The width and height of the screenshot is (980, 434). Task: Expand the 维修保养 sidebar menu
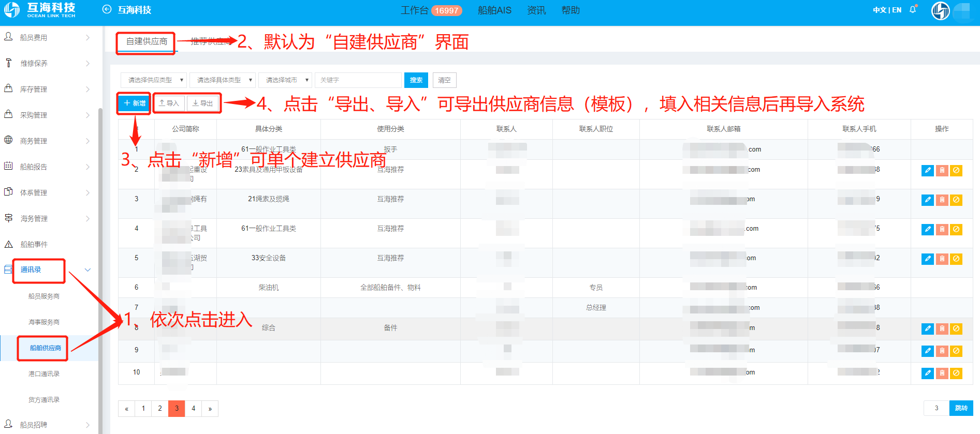click(49, 63)
